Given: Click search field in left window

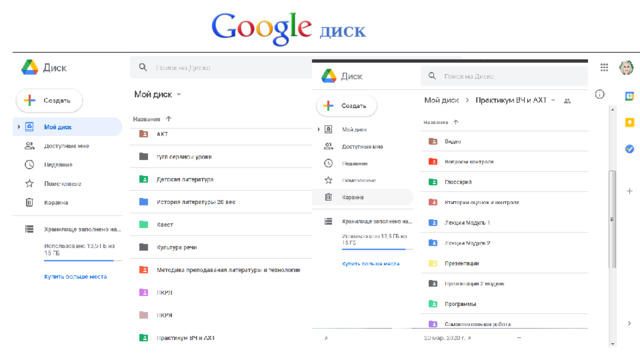Looking at the screenshot, I should pyautogui.click(x=221, y=67).
